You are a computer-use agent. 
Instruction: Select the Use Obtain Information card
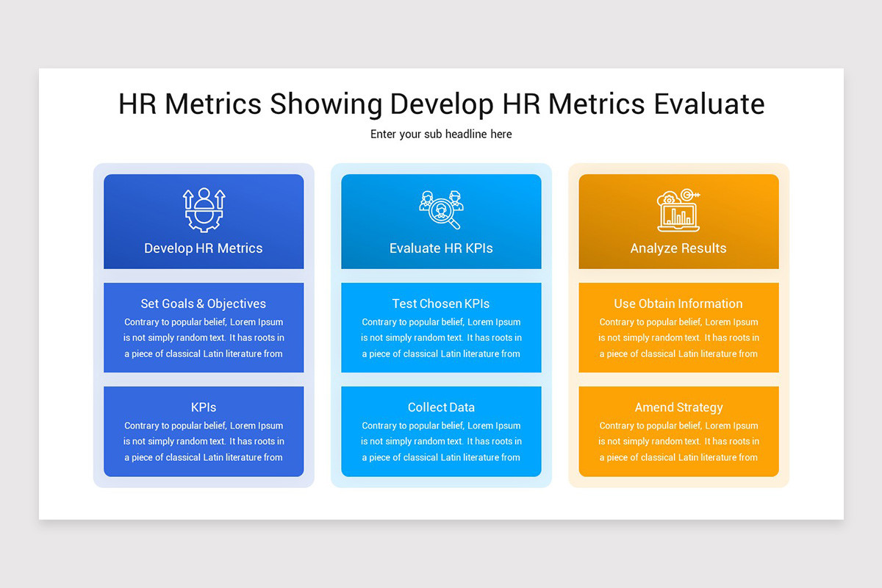pos(678,328)
